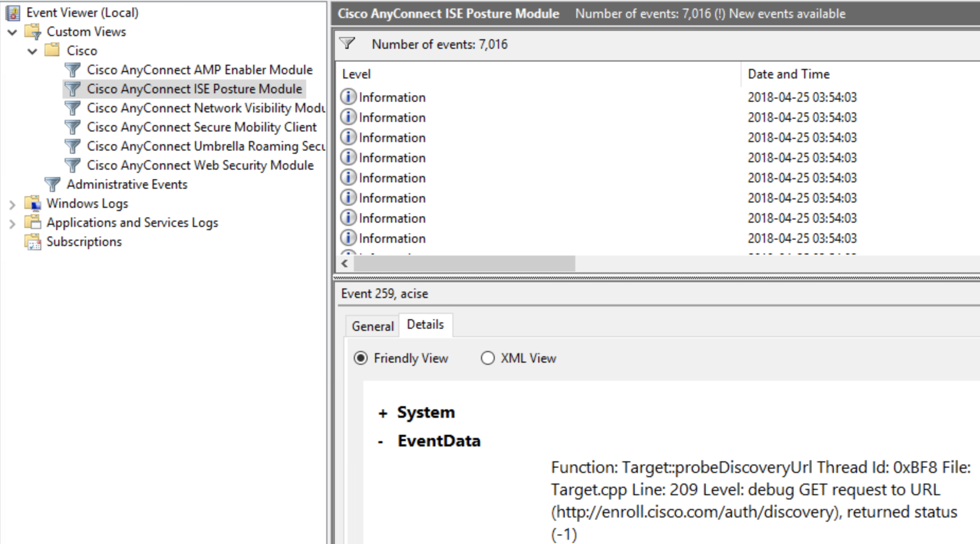Collapse the Custom Views tree node
This screenshot has height=544, width=980.
click(x=13, y=32)
